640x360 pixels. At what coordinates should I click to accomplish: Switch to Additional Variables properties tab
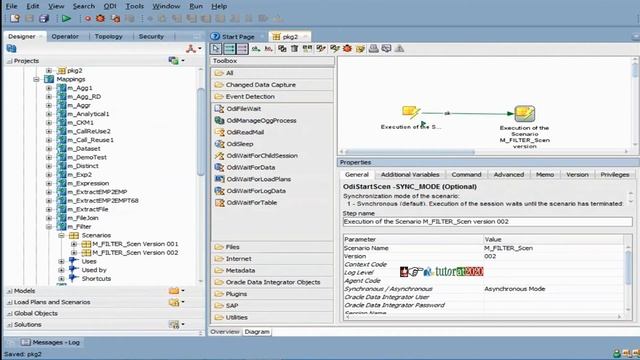click(410, 174)
